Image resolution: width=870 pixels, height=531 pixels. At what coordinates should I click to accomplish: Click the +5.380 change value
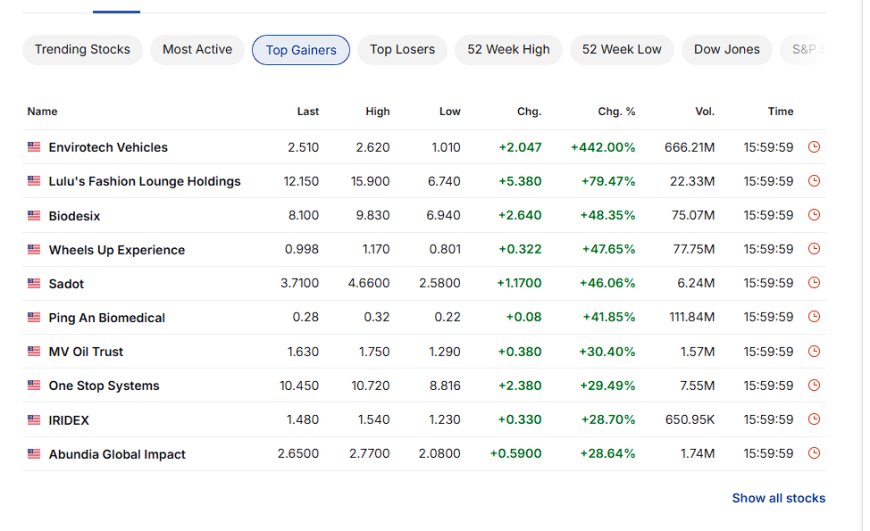(x=520, y=181)
